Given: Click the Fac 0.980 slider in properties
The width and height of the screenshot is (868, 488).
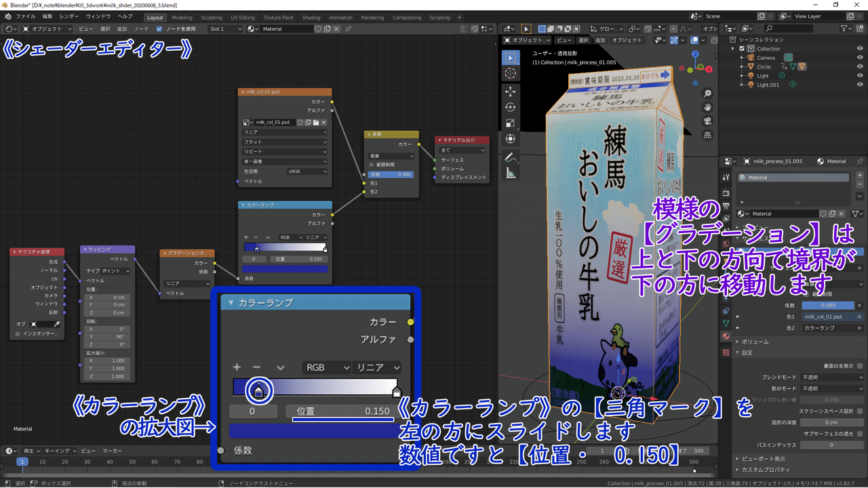Looking at the screenshot, I should [x=829, y=305].
